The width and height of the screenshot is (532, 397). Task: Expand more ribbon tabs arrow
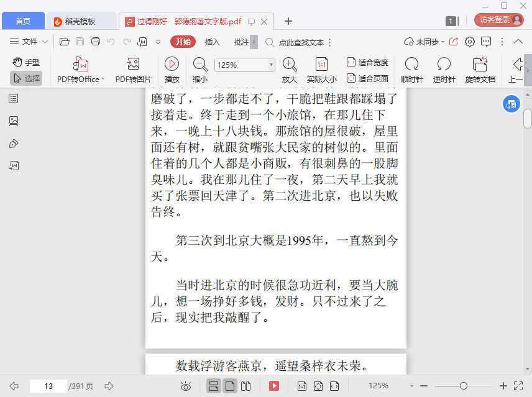pos(254,42)
